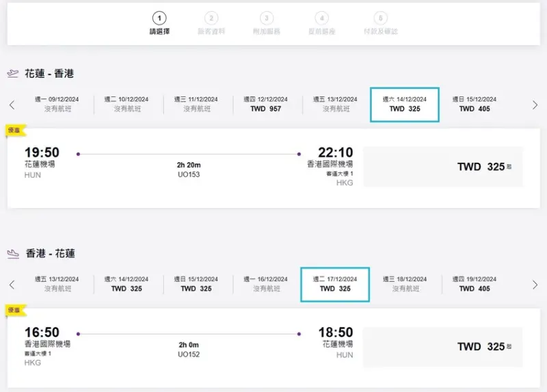This screenshot has width=547, height=392.
Task: Select return date 14/12/2024 TWD 325
Action: 126,284
